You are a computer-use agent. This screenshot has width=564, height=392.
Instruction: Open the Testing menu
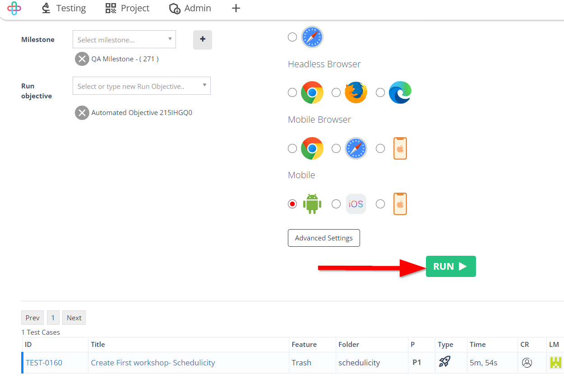(64, 8)
